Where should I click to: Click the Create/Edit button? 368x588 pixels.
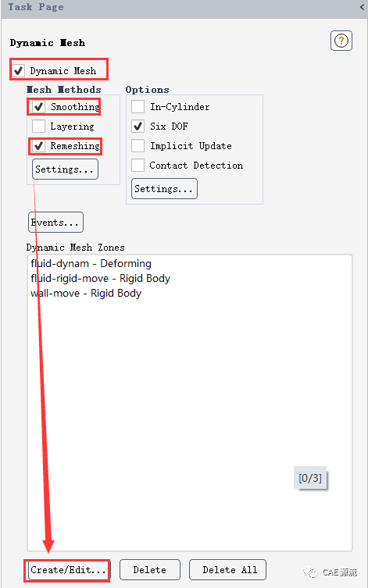point(68,570)
